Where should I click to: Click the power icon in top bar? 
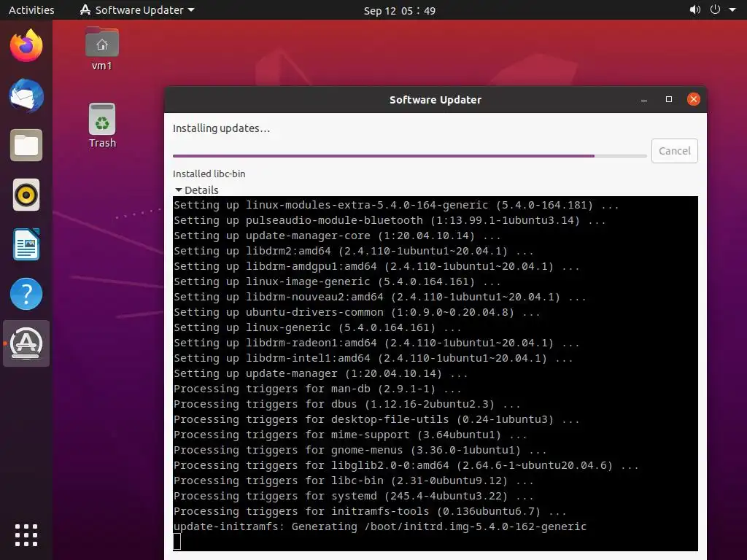click(x=715, y=9)
